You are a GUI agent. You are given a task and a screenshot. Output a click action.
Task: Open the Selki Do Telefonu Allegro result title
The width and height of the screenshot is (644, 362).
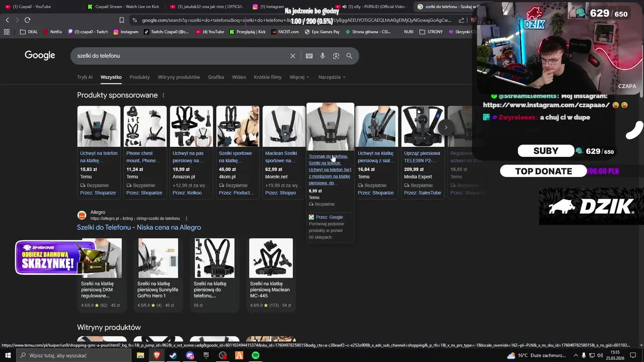point(139,227)
